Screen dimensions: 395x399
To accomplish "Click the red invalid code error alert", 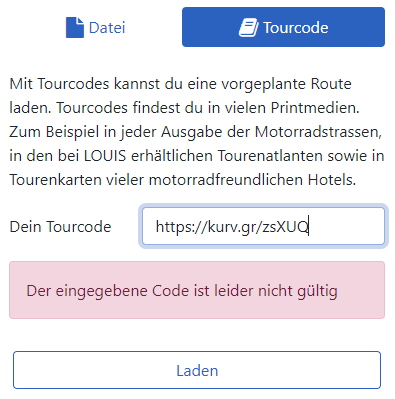I will pos(197,290).
